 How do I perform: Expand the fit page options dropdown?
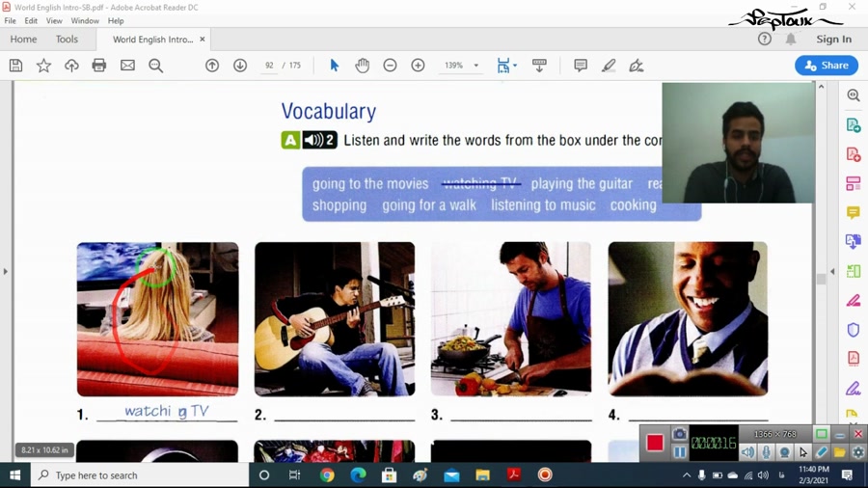coord(515,66)
